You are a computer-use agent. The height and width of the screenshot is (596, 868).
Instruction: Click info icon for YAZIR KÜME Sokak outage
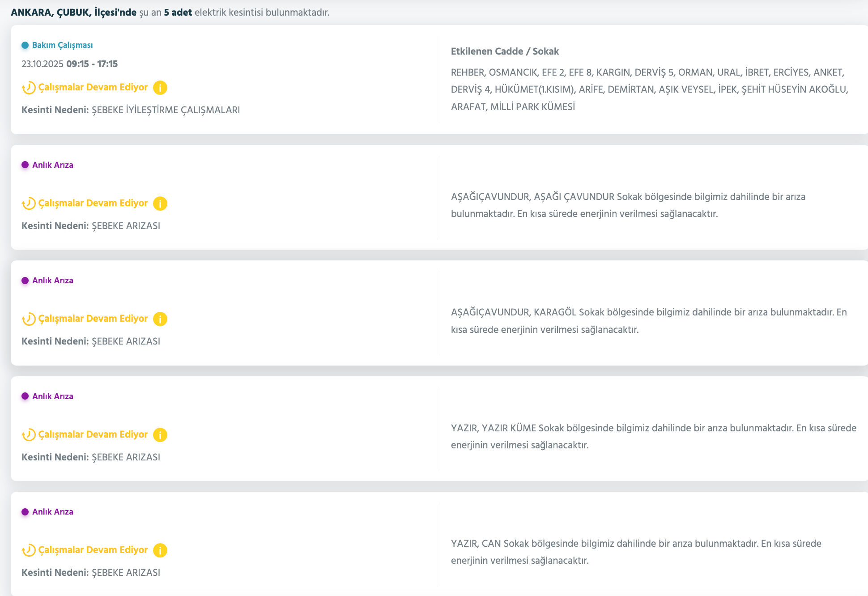click(160, 435)
